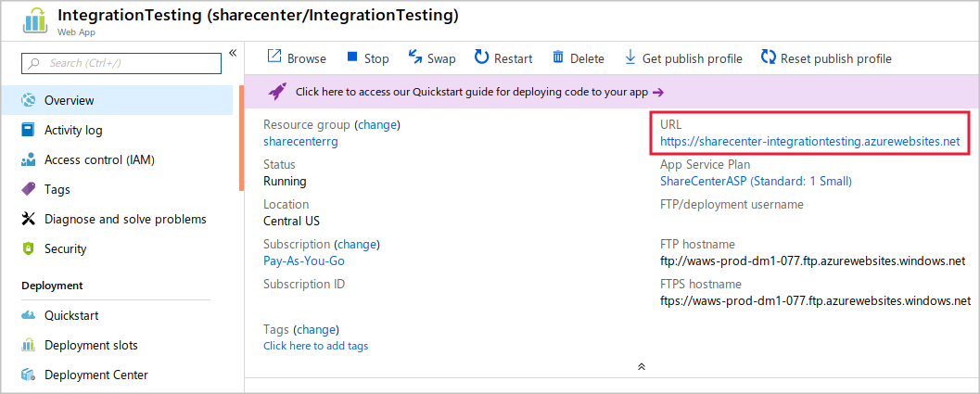Click the FTPS hostname value text

[815, 300]
